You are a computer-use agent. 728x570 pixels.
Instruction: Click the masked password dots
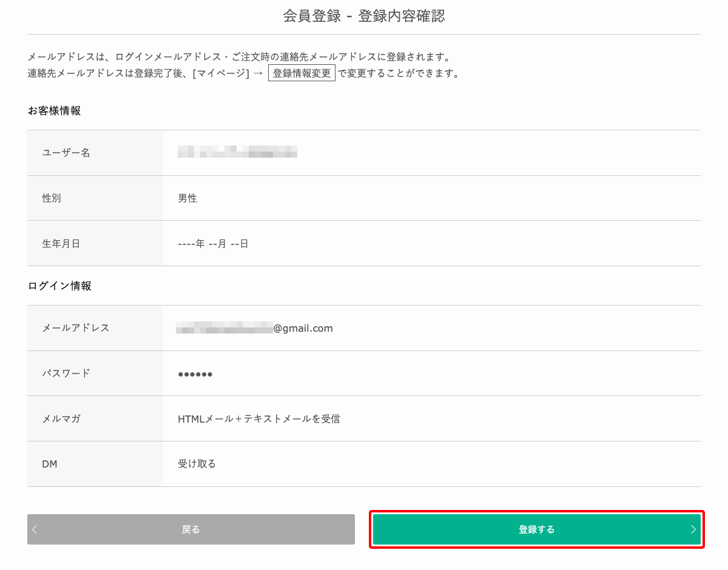(195, 374)
